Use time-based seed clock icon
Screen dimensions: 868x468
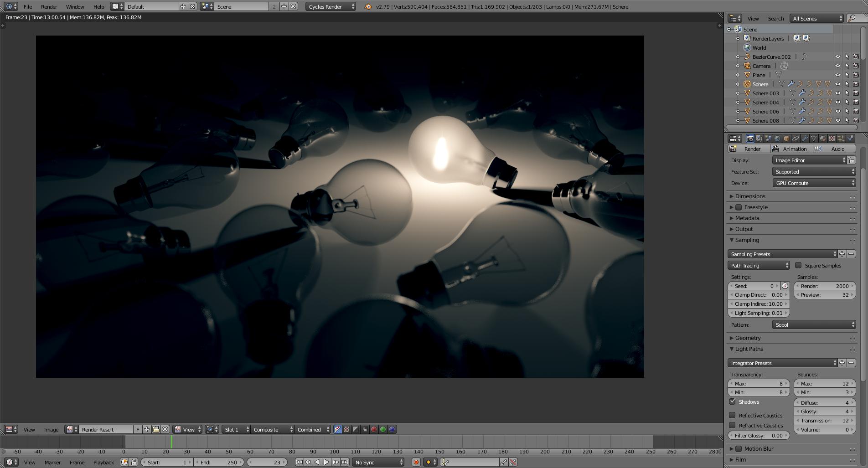pyautogui.click(x=785, y=286)
